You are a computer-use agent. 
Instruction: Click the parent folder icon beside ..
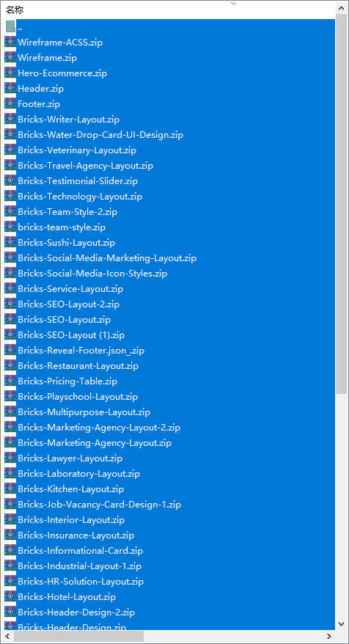[10, 27]
